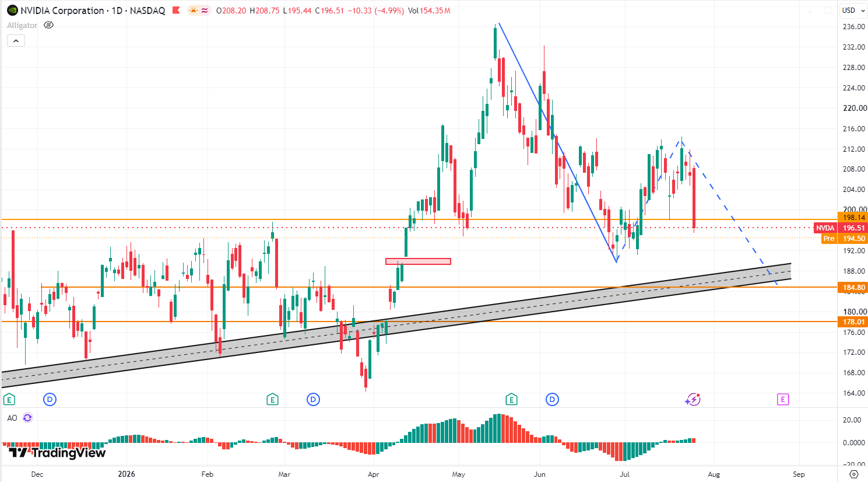Select the red rectangle drawing near April

(x=418, y=261)
